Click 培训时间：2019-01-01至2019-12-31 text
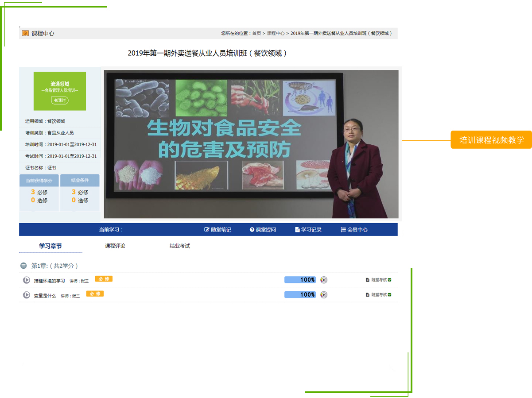Viewport: 532px width, 398px height. pos(61,144)
